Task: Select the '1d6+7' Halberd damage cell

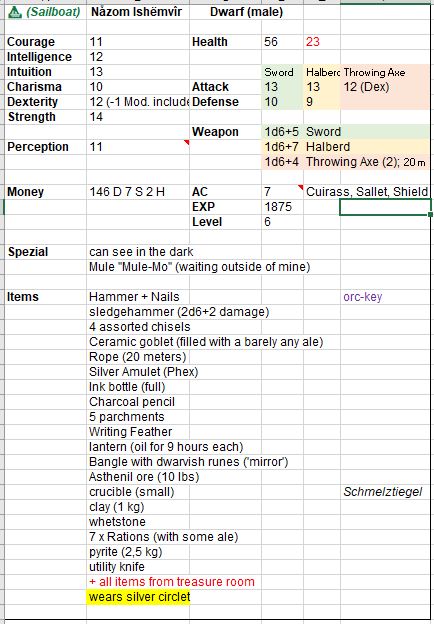Action: [282, 147]
